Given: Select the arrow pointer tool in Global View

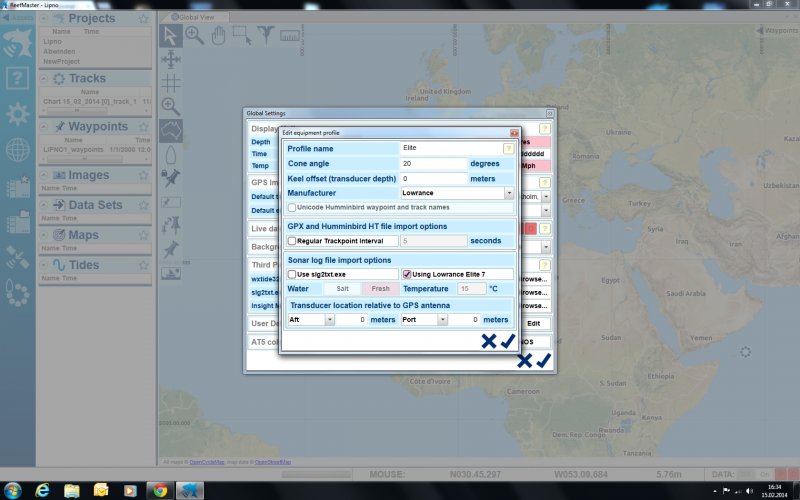Looking at the screenshot, I should click(x=170, y=36).
